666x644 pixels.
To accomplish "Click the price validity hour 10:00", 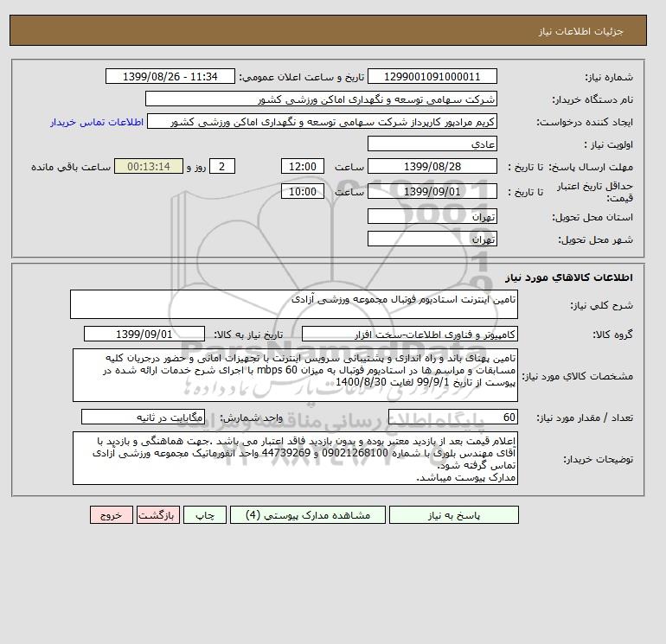I will click(303, 191).
